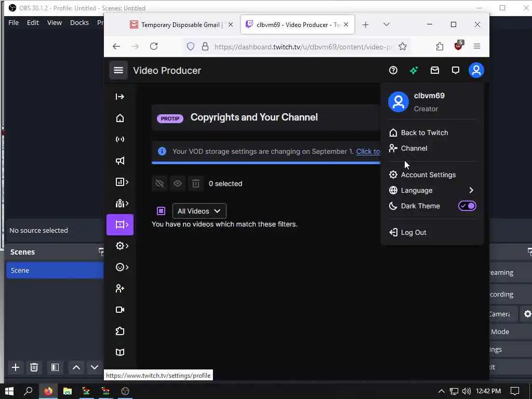
Task: Reload the Twitch dashboard page
Action: point(154,46)
